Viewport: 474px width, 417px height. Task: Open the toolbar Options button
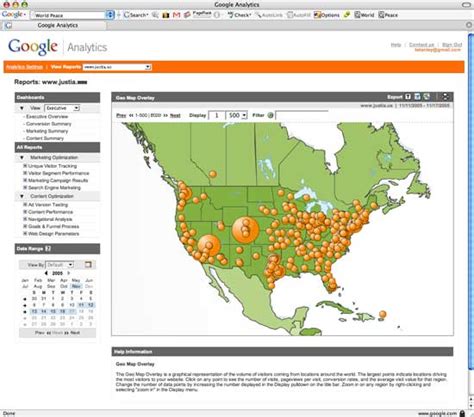pyautogui.click(x=327, y=15)
